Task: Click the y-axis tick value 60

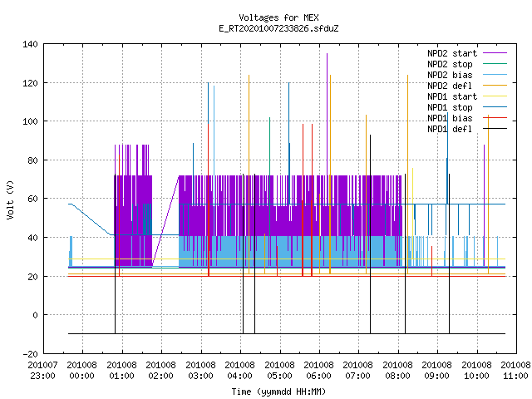Action: tap(32, 199)
